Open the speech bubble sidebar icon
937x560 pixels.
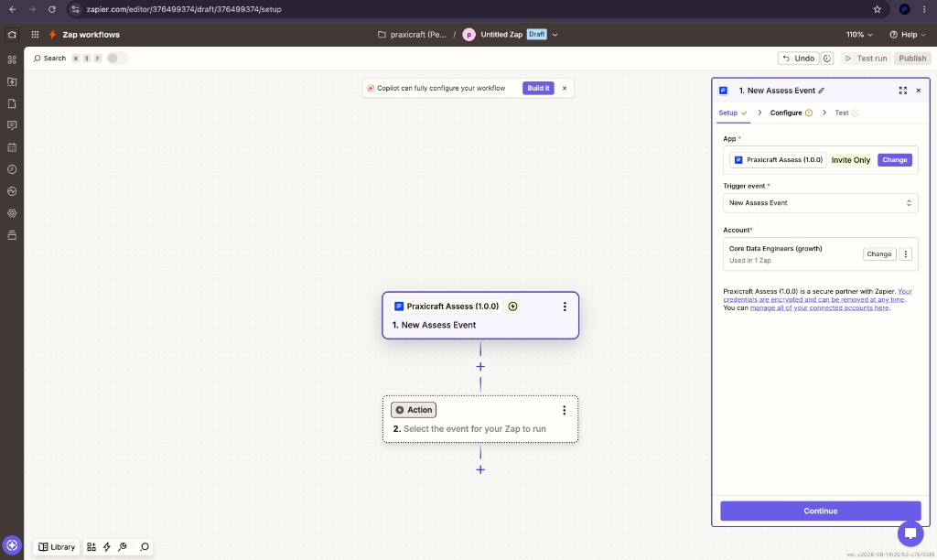[x=12, y=125]
